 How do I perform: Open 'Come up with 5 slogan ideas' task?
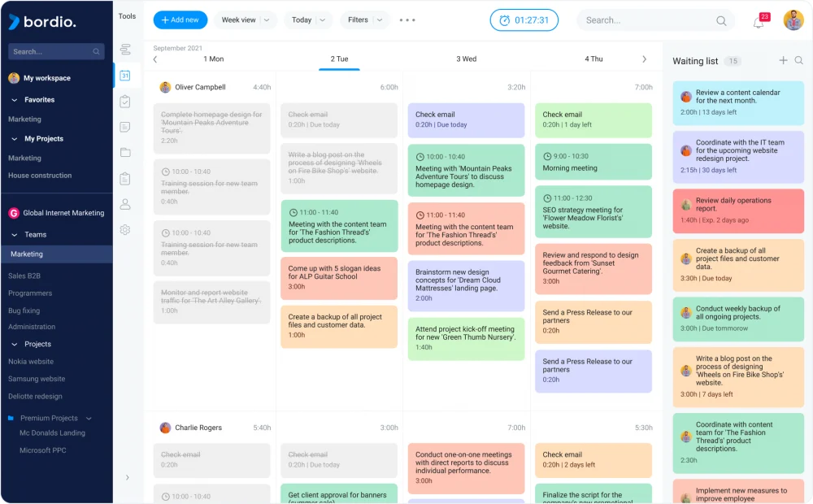[339, 278]
